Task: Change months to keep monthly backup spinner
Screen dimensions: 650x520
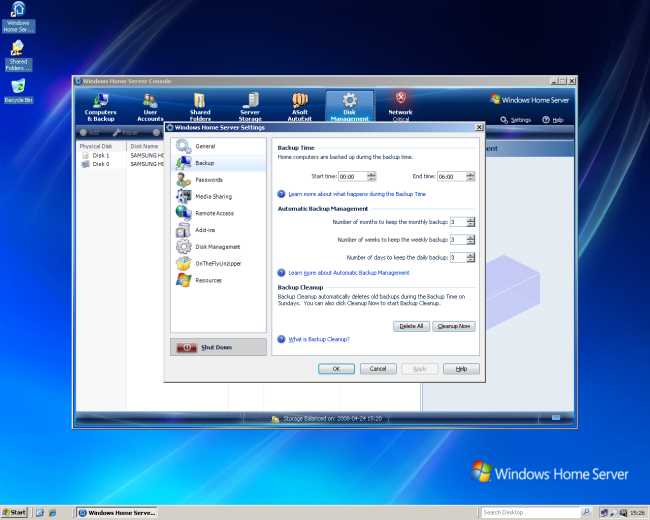Action: 471,222
